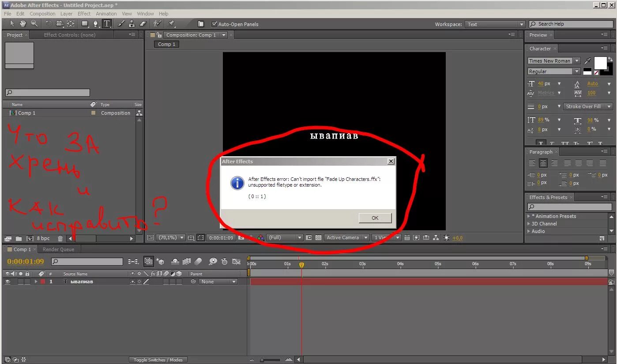Screen dimensions: 617x364
Task: Toggle Transparency Grid in viewer
Action: [x=318, y=237]
